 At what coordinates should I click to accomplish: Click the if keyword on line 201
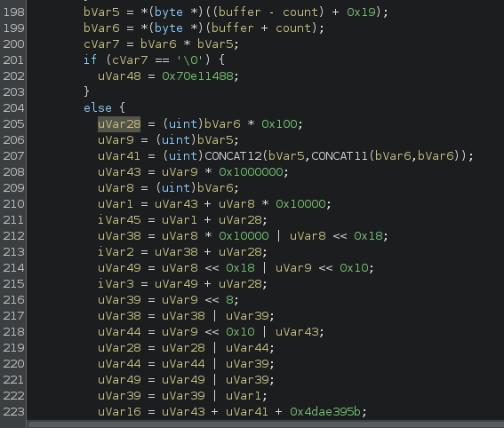point(90,60)
